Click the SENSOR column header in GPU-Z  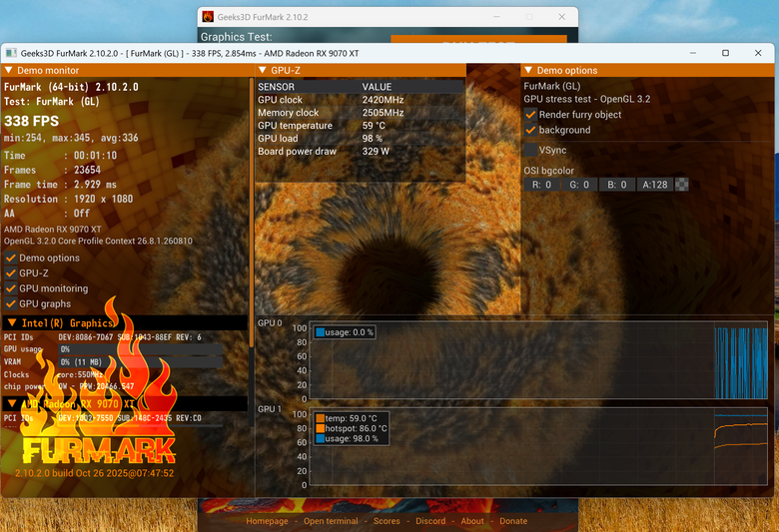point(276,87)
